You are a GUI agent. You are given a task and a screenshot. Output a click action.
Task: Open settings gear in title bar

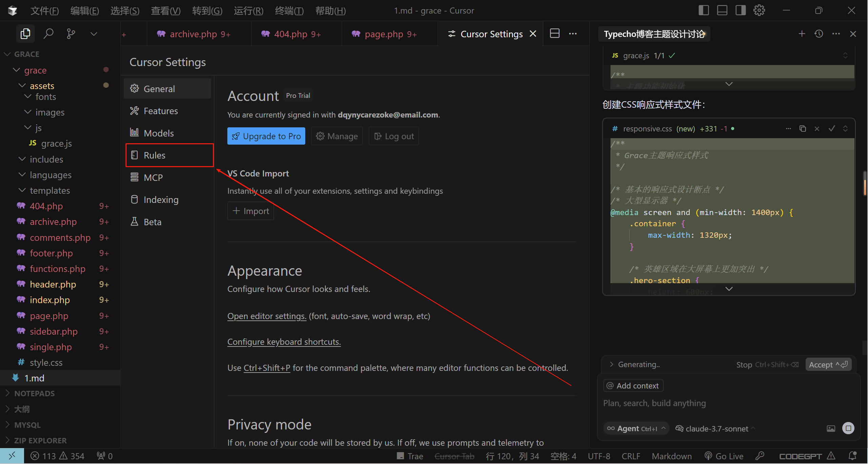pos(759,10)
